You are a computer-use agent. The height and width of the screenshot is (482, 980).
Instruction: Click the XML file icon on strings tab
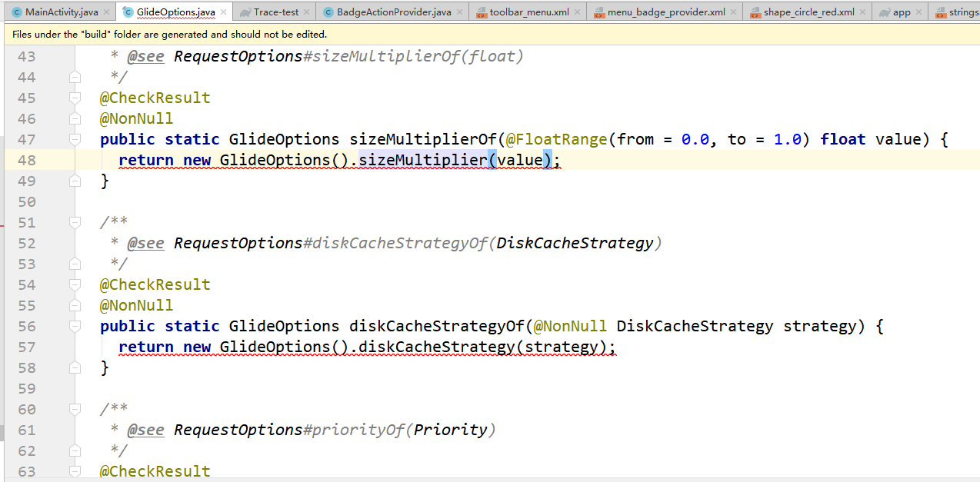click(942, 12)
